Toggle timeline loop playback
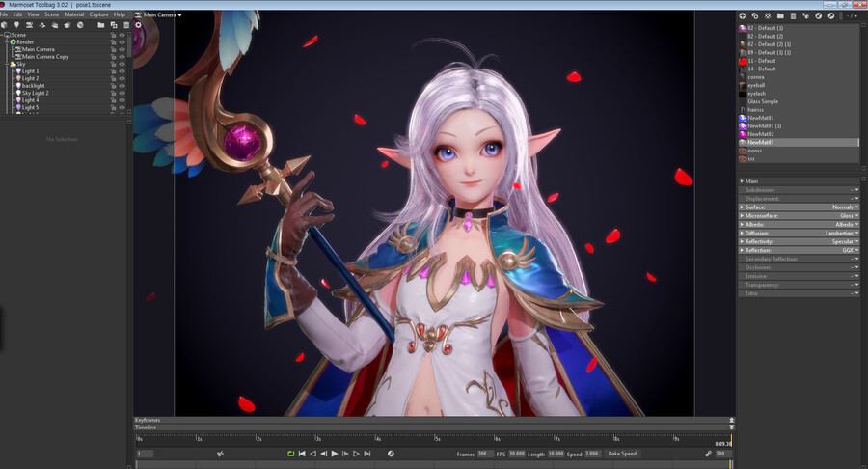The width and height of the screenshot is (868, 469). pyautogui.click(x=290, y=454)
